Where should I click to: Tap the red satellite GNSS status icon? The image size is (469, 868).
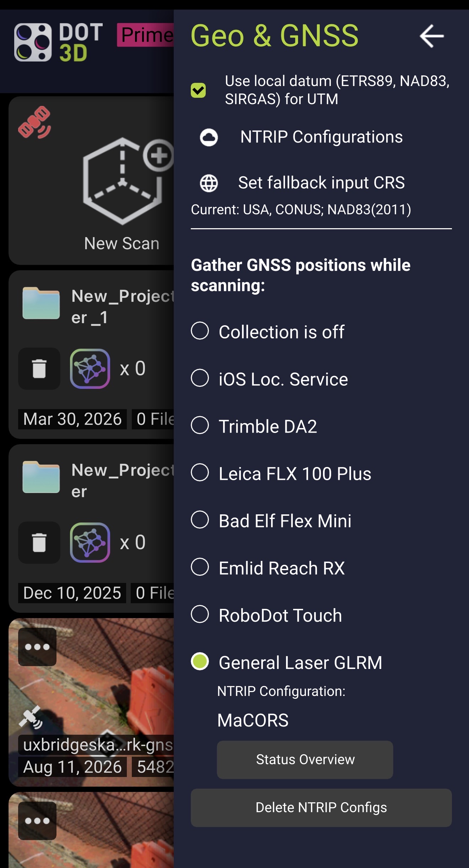click(x=34, y=122)
